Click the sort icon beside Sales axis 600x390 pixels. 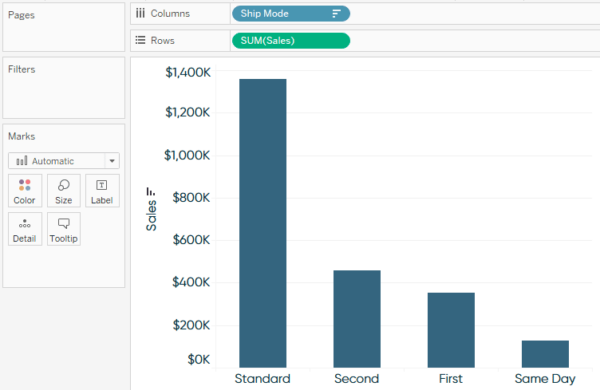(150, 191)
